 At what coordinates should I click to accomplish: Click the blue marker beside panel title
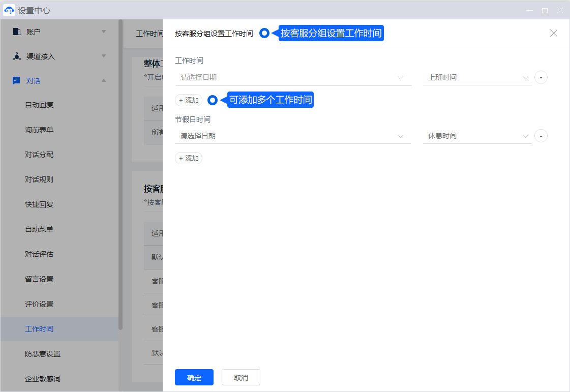coord(264,33)
